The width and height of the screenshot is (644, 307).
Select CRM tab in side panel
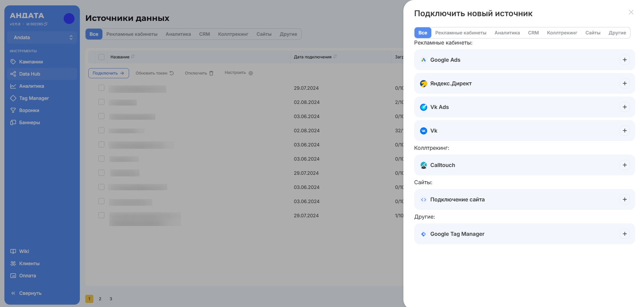coord(533,33)
